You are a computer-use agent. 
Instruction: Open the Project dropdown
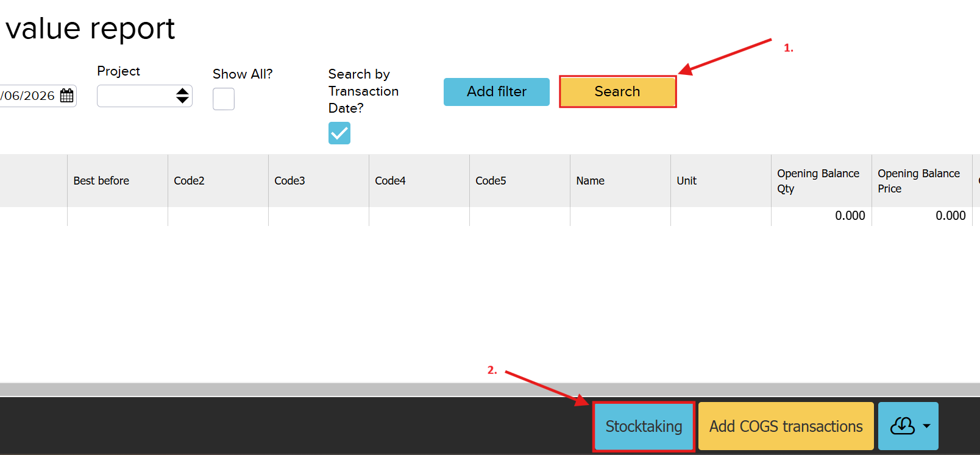[144, 96]
